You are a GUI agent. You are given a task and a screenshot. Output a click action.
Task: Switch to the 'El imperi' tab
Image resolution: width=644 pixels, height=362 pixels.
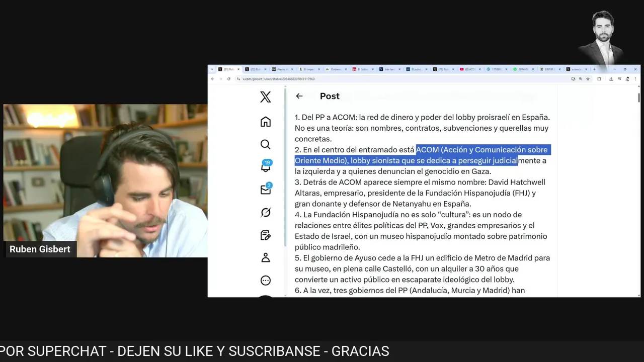(x=309, y=69)
